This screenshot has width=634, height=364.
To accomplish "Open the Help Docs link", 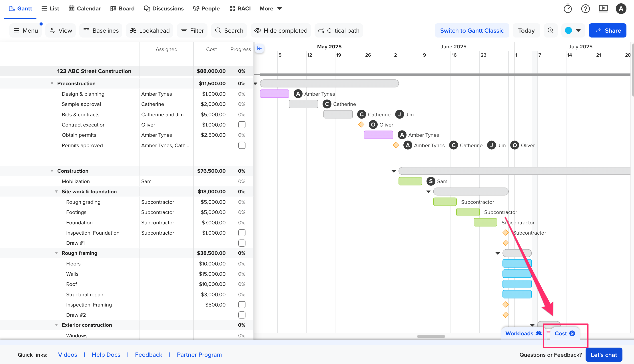I will tap(106, 354).
